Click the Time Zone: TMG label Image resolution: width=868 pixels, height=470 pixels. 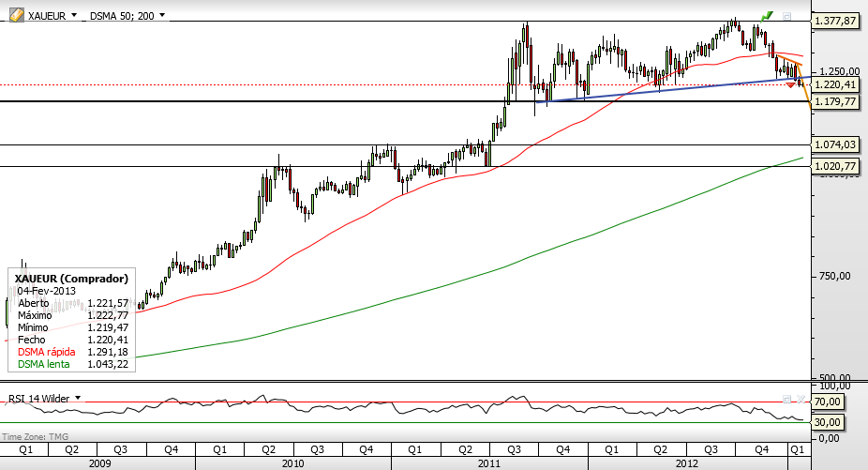click(36, 437)
